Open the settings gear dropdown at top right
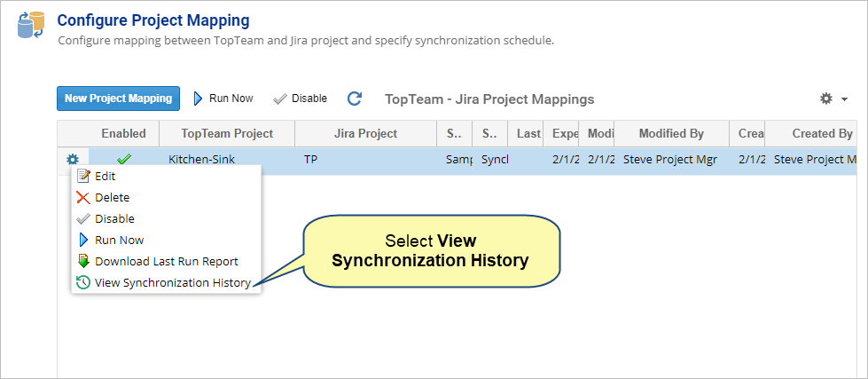 coord(833,99)
